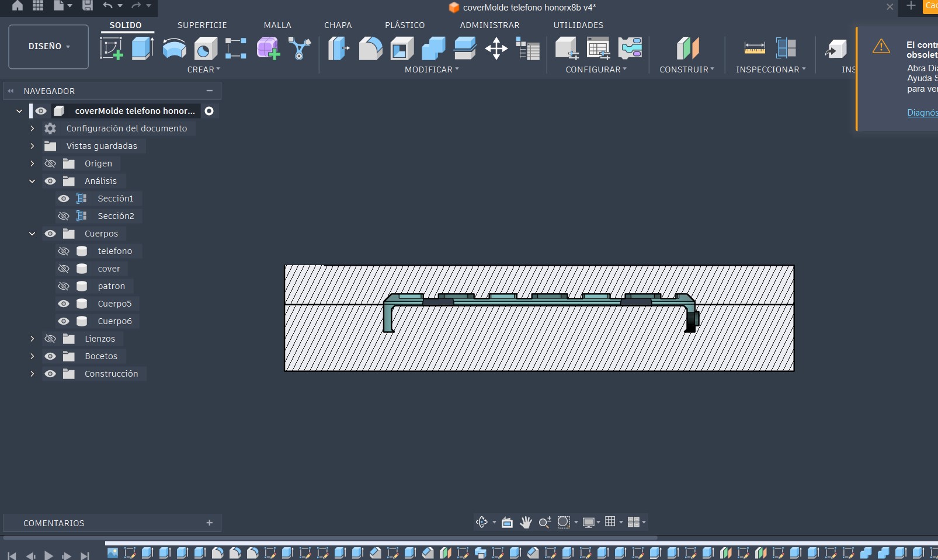Open the Data Panel grid icon

coord(38,6)
